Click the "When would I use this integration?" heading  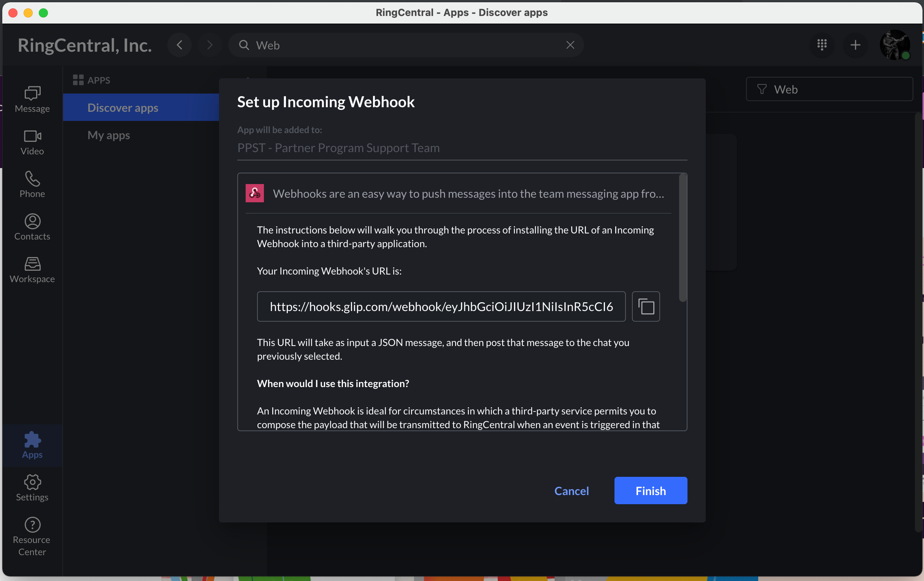pos(333,383)
